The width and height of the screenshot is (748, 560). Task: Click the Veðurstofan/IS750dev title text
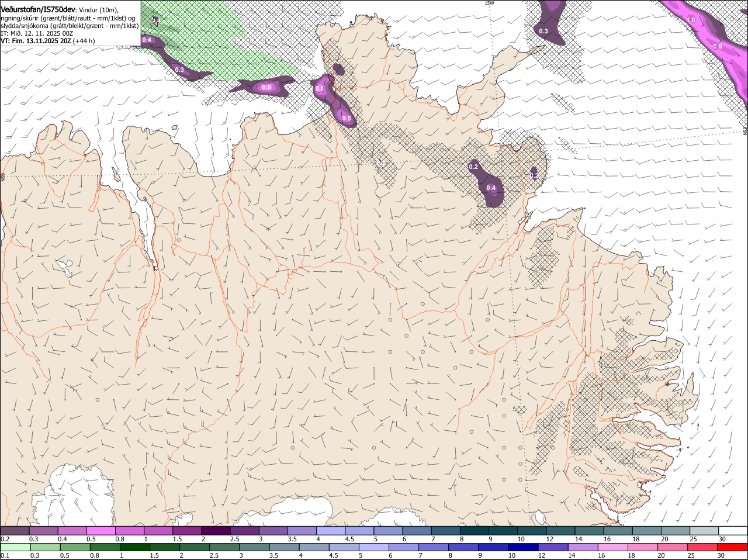tap(38, 9)
